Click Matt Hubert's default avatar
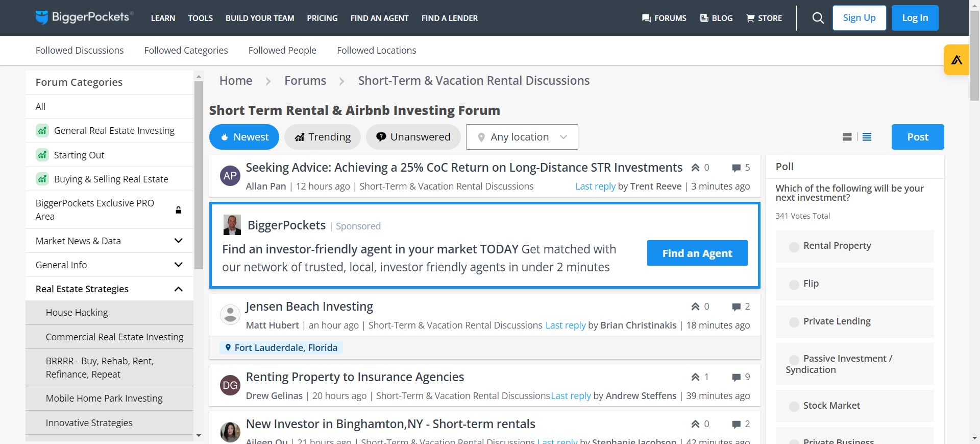Viewport: 980px width, 444px height. point(230,315)
